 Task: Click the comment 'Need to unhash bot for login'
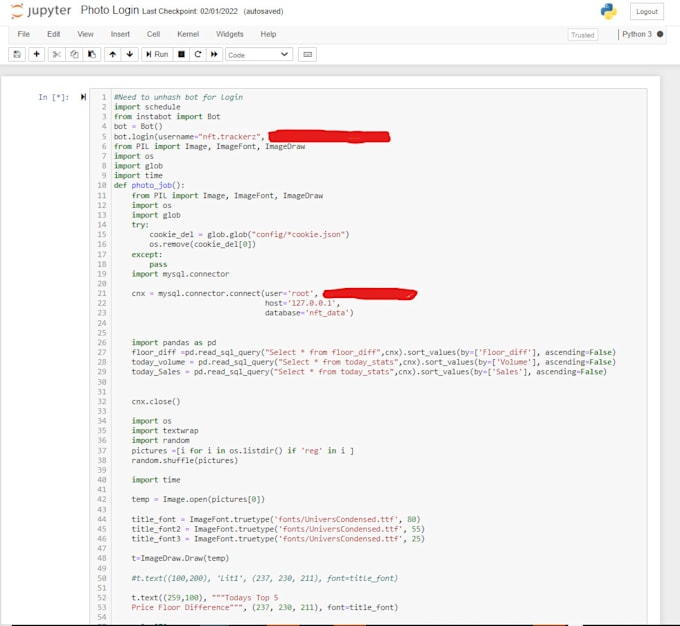click(178, 97)
